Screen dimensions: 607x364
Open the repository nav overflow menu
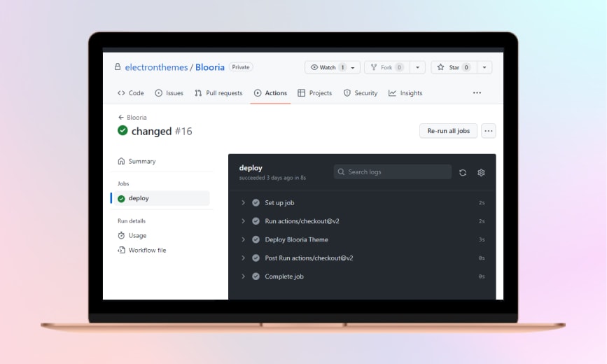tap(477, 93)
